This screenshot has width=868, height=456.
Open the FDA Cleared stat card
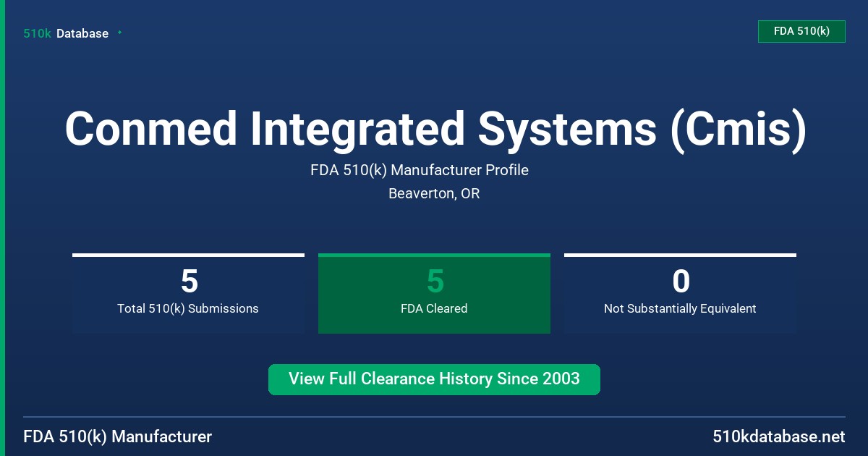click(x=434, y=294)
